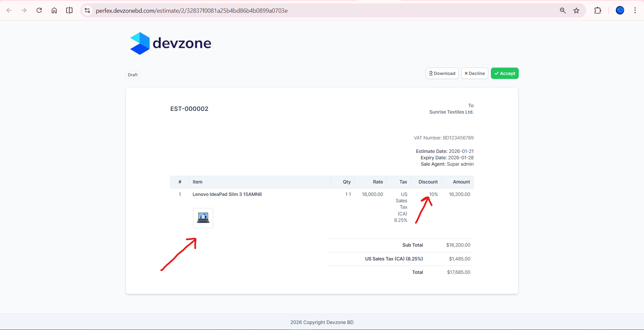Decline the estimate
The width and height of the screenshot is (644, 330).
[474, 73]
